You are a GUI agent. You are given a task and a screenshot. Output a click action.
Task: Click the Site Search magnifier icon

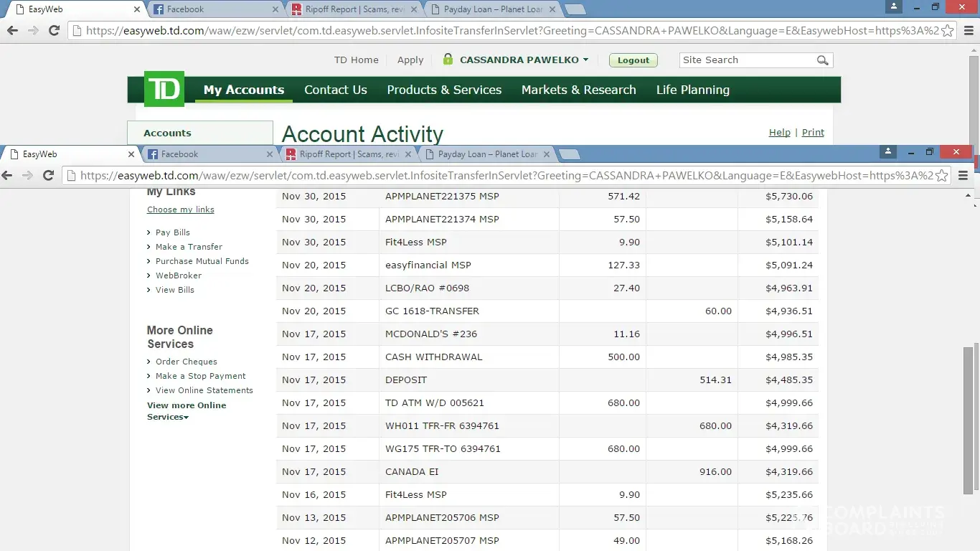822,60
